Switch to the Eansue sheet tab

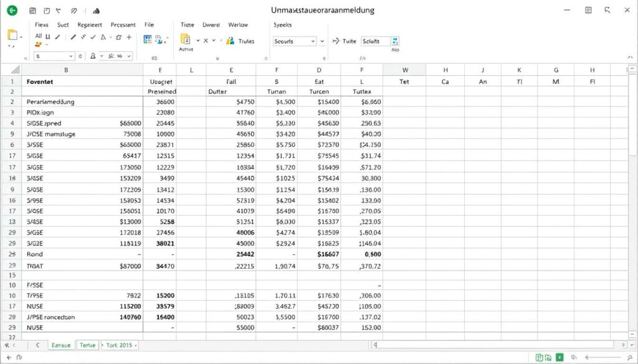61,345
